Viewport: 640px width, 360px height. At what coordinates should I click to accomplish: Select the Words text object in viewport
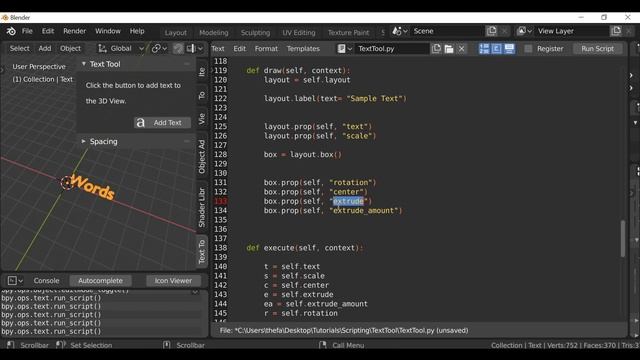pos(92,187)
